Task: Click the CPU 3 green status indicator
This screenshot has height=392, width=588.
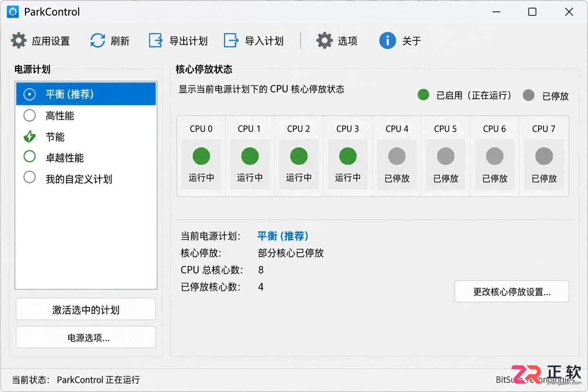Action: click(348, 156)
